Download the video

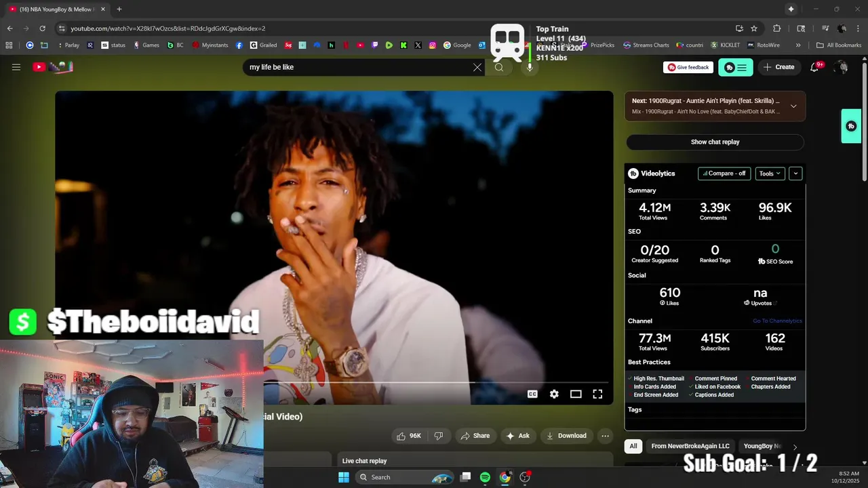pos(566,436)
